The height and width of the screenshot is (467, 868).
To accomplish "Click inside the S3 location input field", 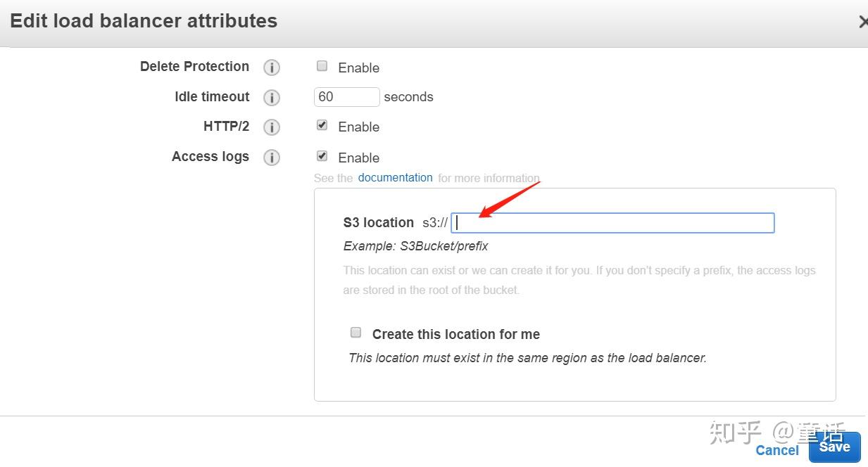I will point(612,222).
